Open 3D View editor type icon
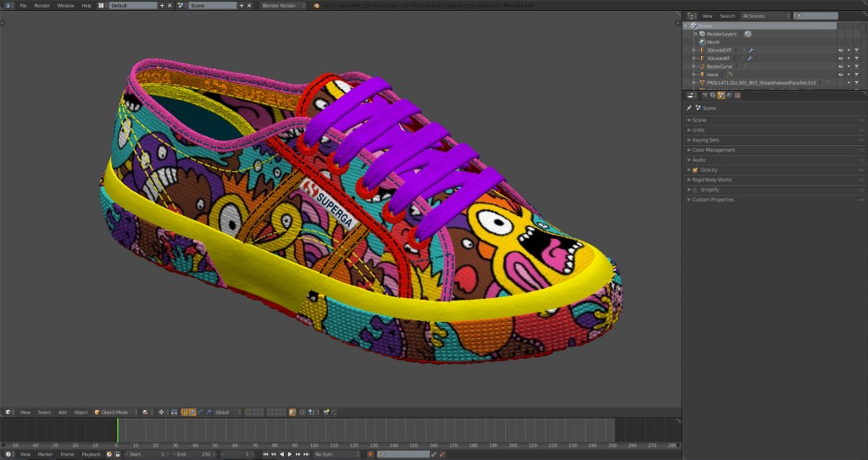868x460 pixels. (8, 413)
